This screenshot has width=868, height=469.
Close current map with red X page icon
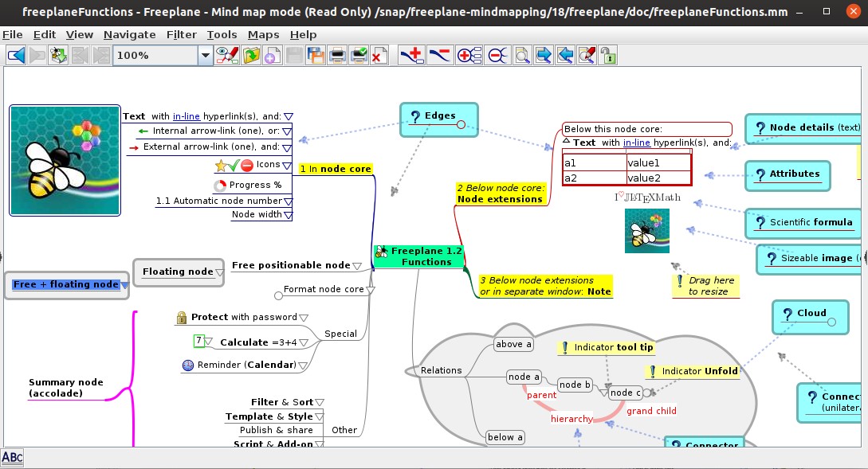tap(379, 55)
